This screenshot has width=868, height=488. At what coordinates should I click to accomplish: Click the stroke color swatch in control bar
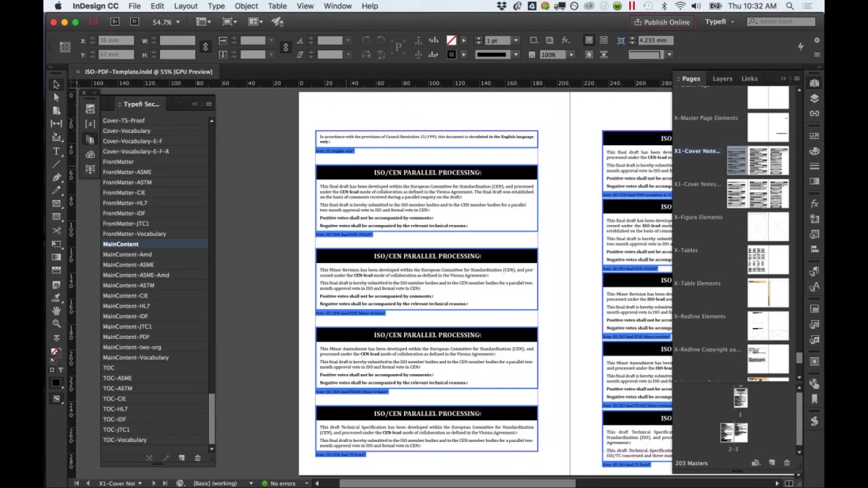451,55
